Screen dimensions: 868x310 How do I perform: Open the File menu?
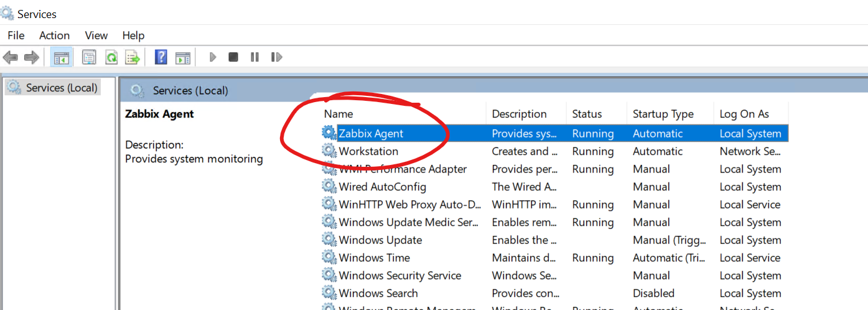(x=16, y=35)
